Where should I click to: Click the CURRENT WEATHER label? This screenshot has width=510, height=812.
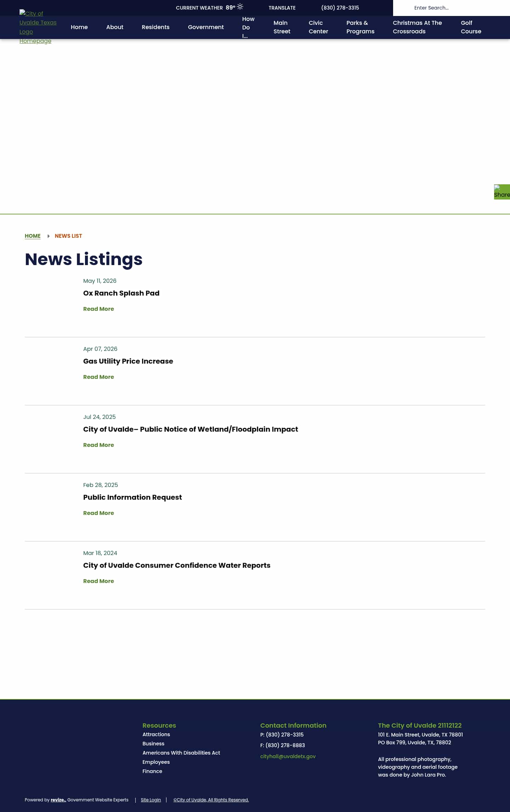(x=199, y=8)
